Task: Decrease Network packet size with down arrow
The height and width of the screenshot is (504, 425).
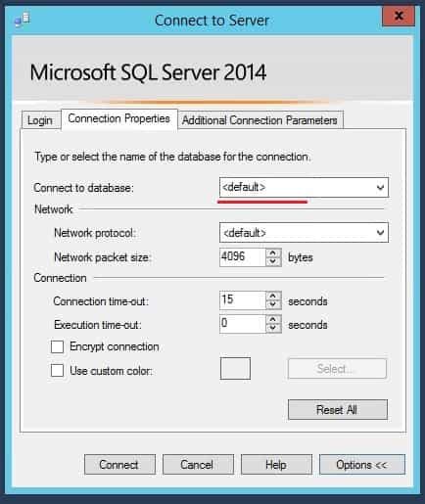Action: click(273, 261)
